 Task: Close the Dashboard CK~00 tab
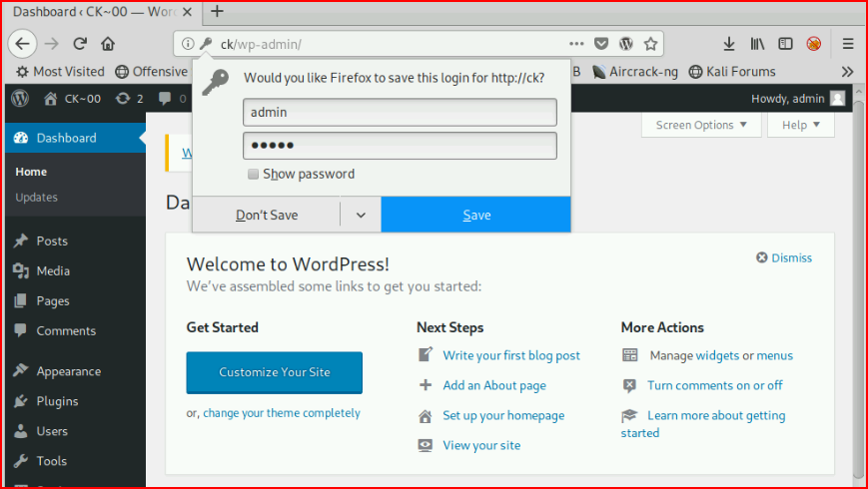(x=187, y=12)
